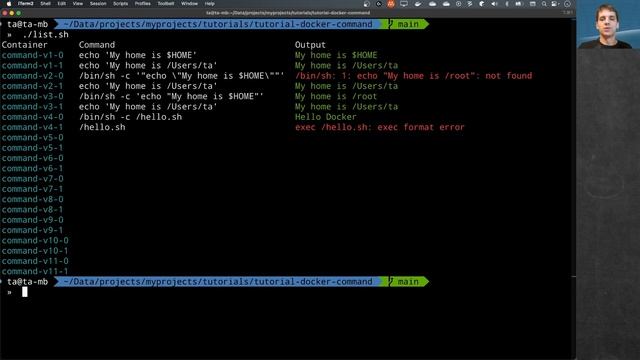The width and height of the screenshot is (640, 360).
Task: Click the circled play menu bar icon
Action: 458,4
